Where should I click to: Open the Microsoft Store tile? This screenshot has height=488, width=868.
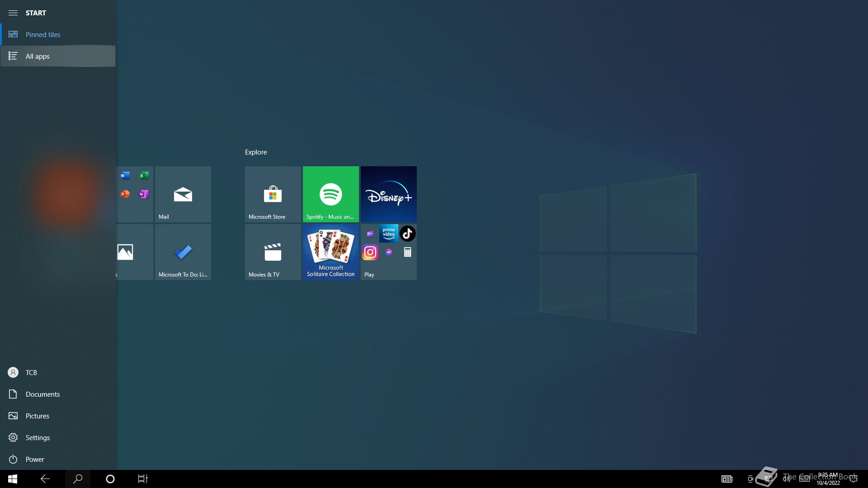273,194
